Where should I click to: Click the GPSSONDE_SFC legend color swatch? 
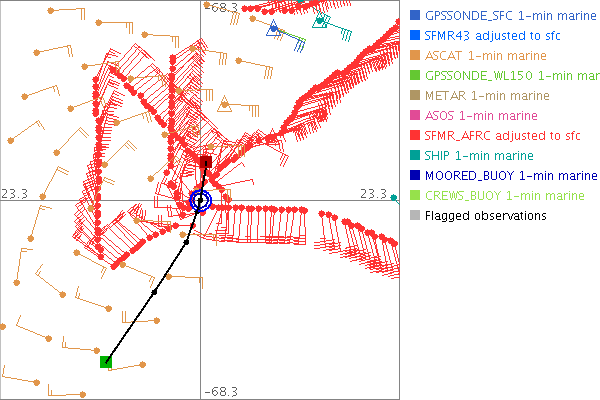point(414,16)
